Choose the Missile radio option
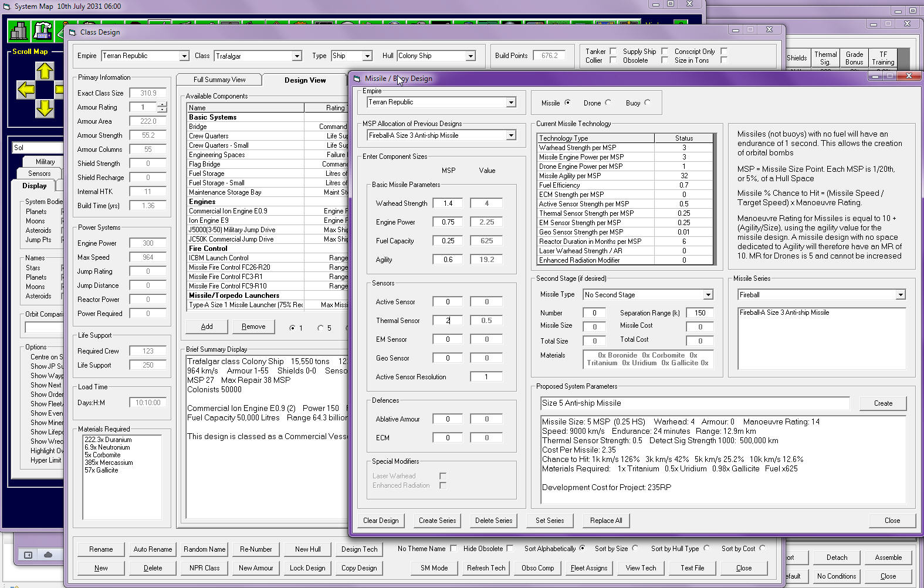The height and width of the screenshot is (588, 924). 567,103
